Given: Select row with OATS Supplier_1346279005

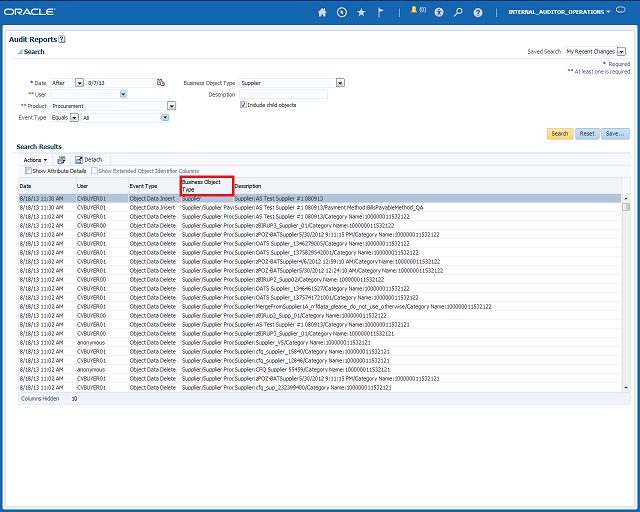Looking at the screenshot, I should pos(320,243).
